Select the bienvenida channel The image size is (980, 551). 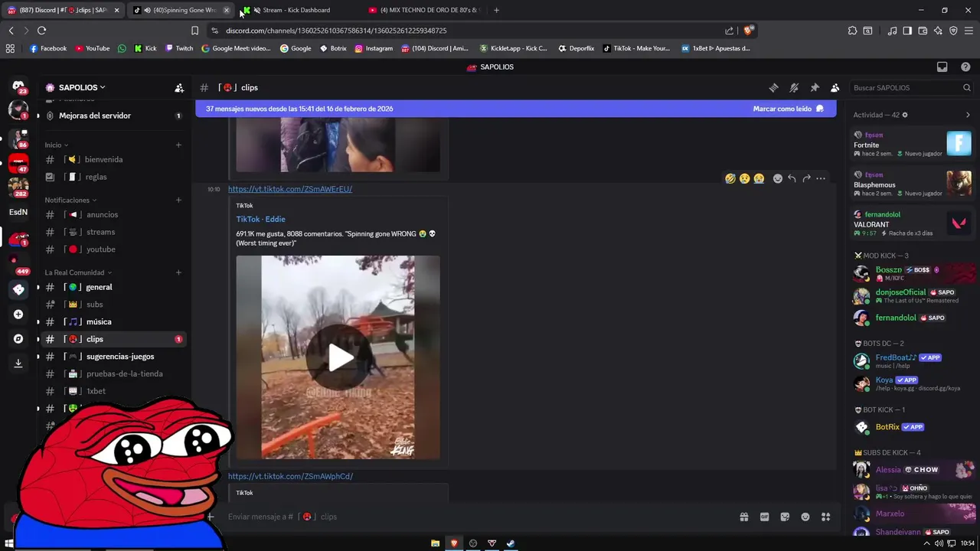113,159
